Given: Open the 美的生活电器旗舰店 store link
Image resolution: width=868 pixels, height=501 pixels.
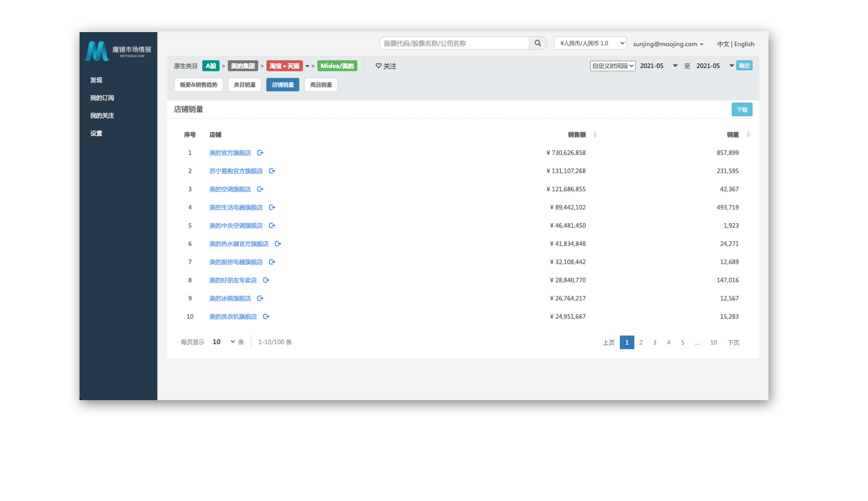Looking at the screenshot, I should point(236,207).
